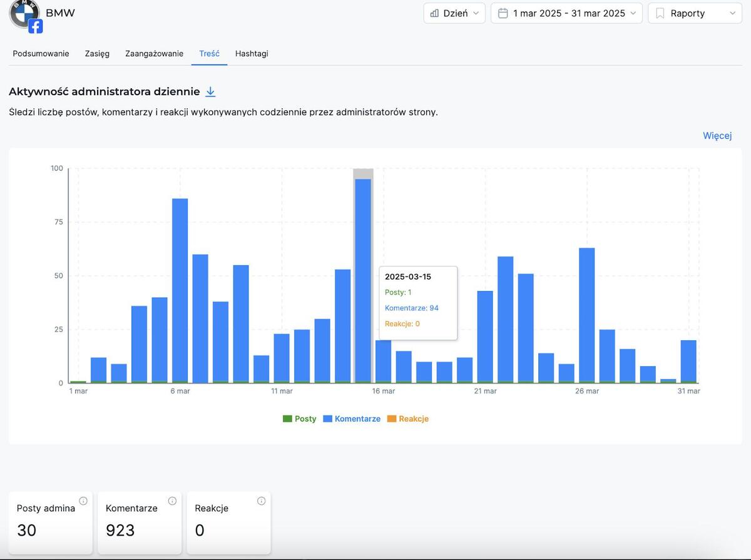751x560 pixels.
Task: Click the 31 March bar in chart
Action: (688, 362)
